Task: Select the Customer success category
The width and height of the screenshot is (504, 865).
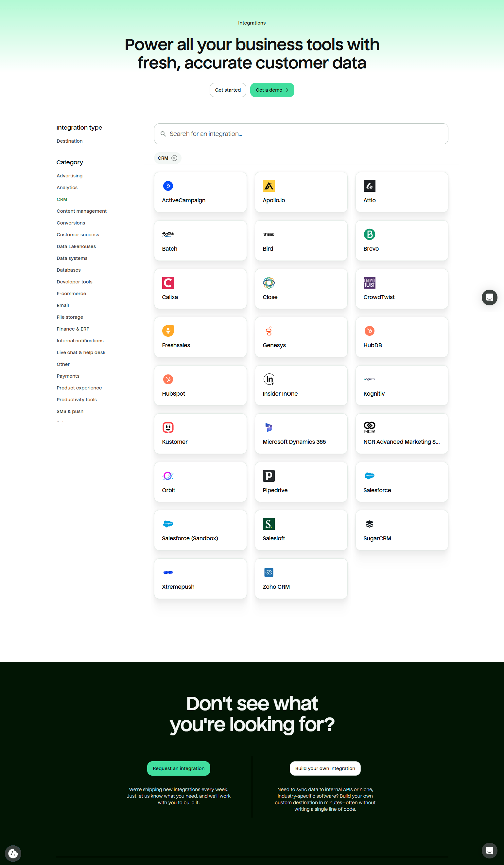Action: (78, 234)
